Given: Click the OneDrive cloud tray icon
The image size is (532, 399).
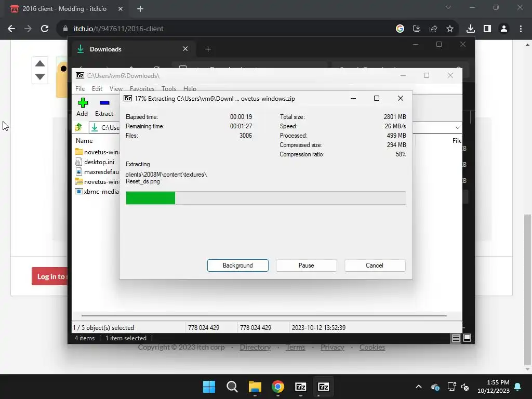Looking at the screenshot, I should (x=435, y=387).
